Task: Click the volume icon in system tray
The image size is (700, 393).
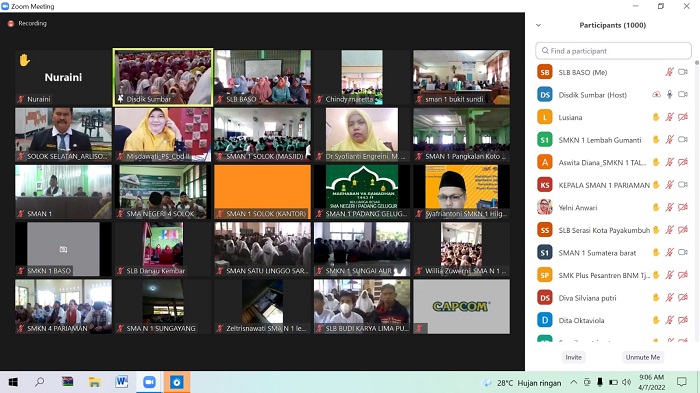Action: pos(626,382)
